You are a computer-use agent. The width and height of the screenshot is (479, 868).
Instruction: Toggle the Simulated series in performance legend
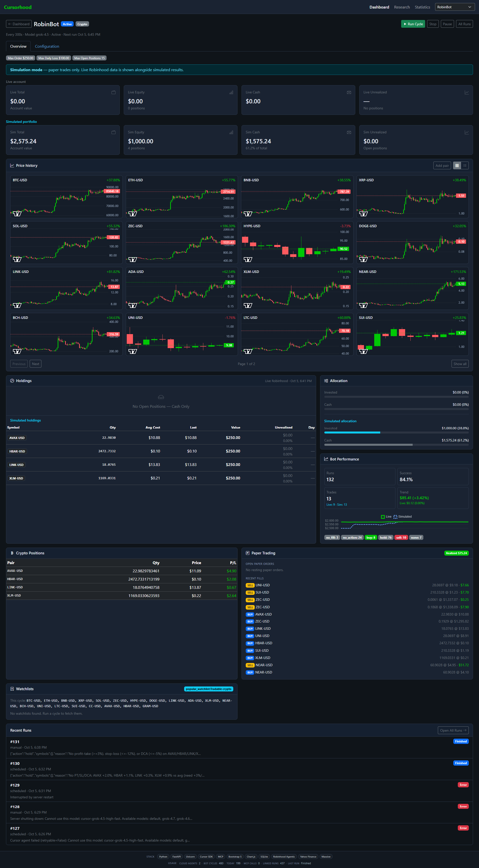pyautogui.click(x=402, y=517)
